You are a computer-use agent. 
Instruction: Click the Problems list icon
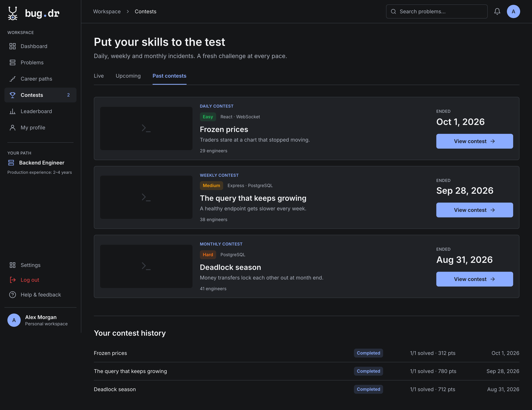pyautogui.click(x=12, y=62)
